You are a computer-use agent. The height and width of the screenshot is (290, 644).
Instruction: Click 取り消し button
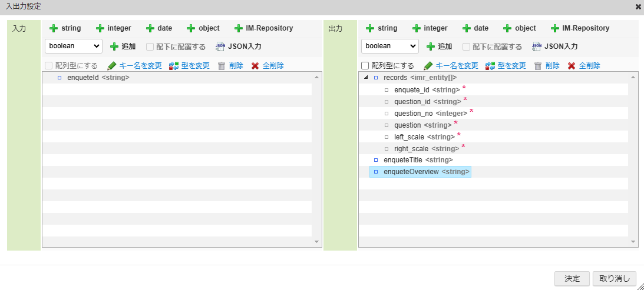coord(615,278)
